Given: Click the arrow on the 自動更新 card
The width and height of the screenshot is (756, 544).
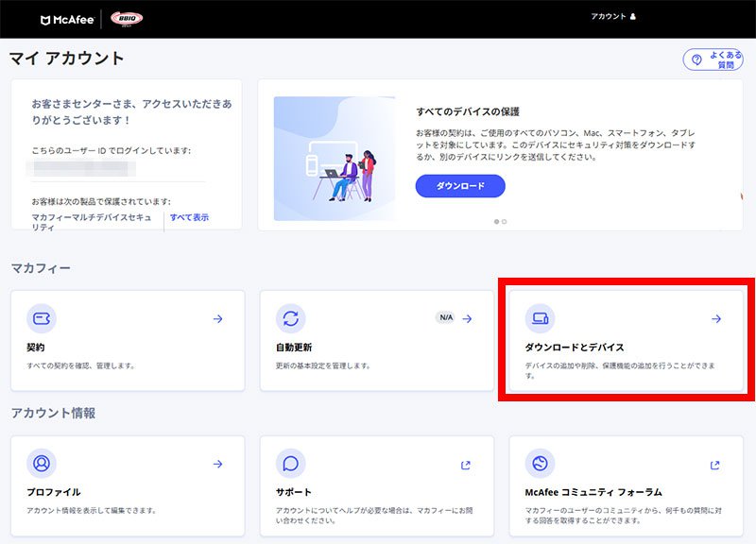Looking at the screenshot, I should [467, 318].
